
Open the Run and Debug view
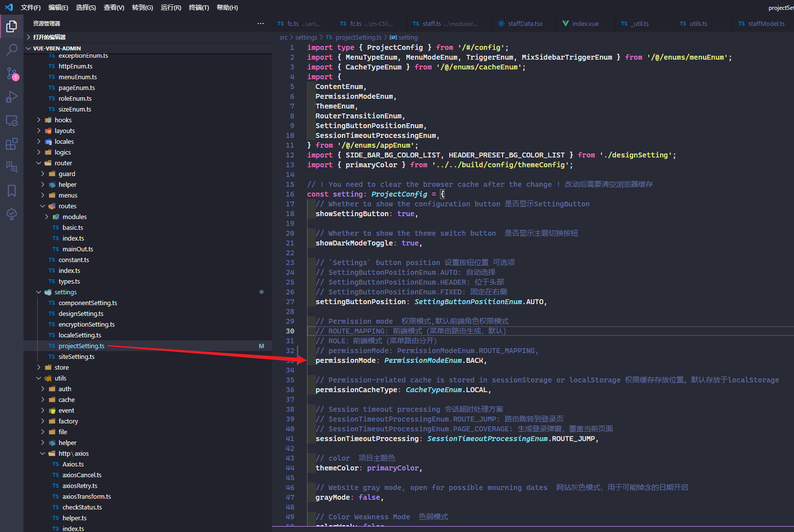(x=12, y=97)
